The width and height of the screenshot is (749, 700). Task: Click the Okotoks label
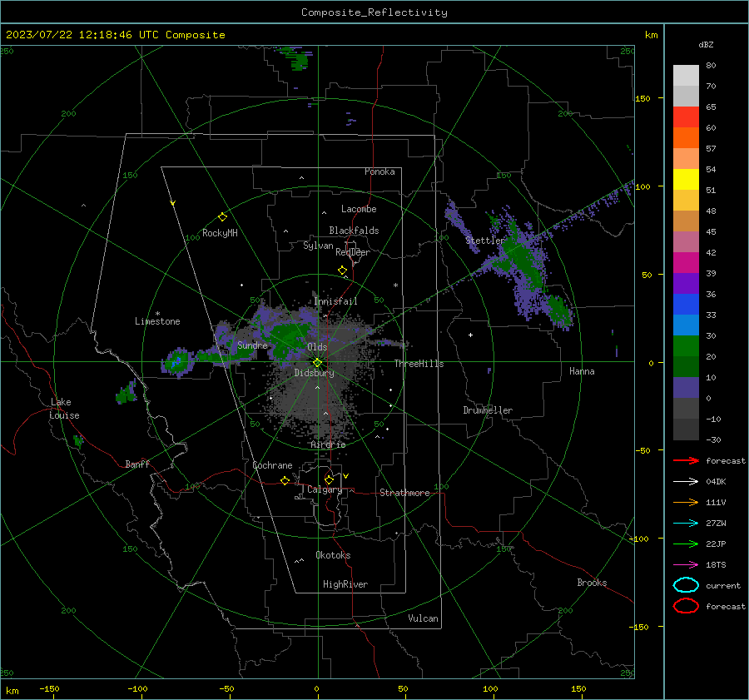pyautogui.click(x=333, y=555)
